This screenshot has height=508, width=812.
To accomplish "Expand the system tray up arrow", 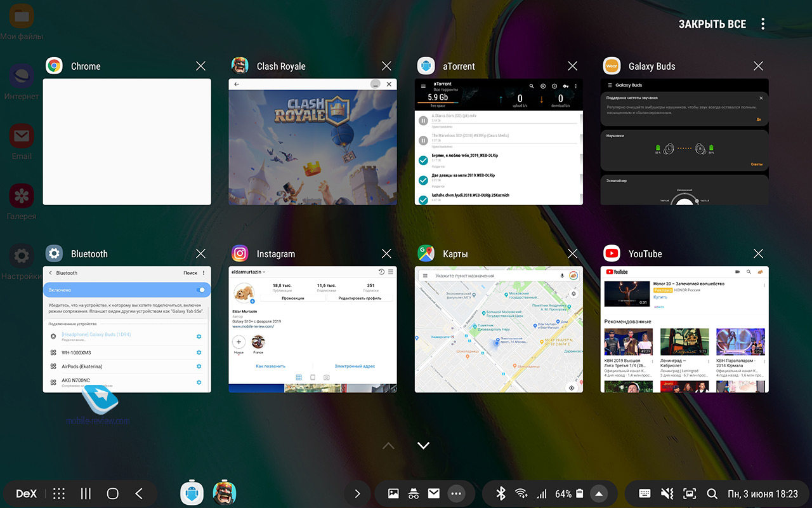I will pos(598,493).
